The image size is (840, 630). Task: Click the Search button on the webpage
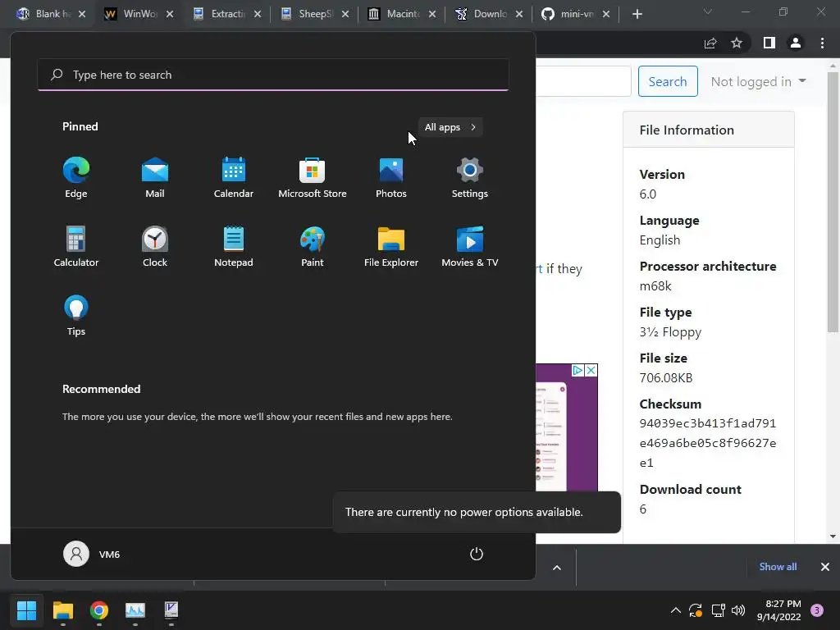(x=668, y=81)
